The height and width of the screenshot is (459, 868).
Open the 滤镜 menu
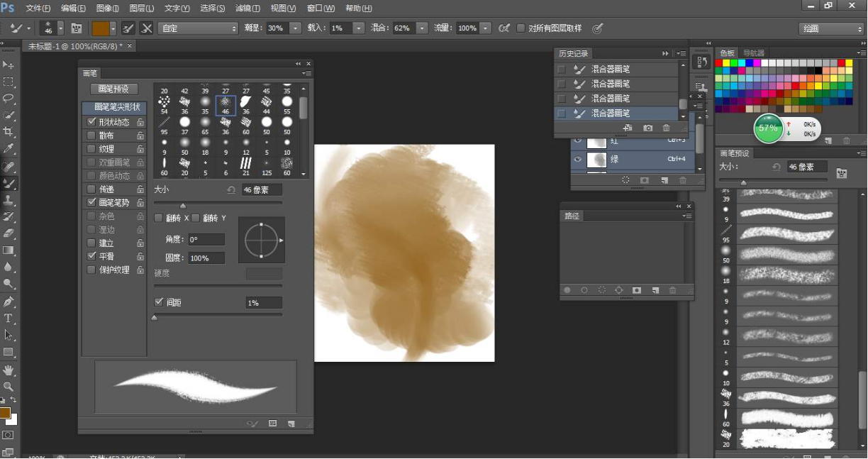point(247,9)
